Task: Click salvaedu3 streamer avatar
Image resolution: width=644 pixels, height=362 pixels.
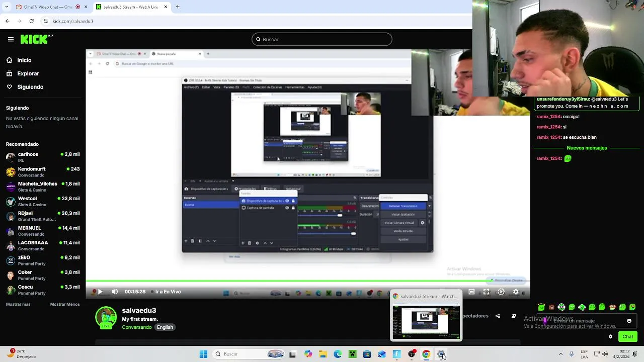Action: 106,317
